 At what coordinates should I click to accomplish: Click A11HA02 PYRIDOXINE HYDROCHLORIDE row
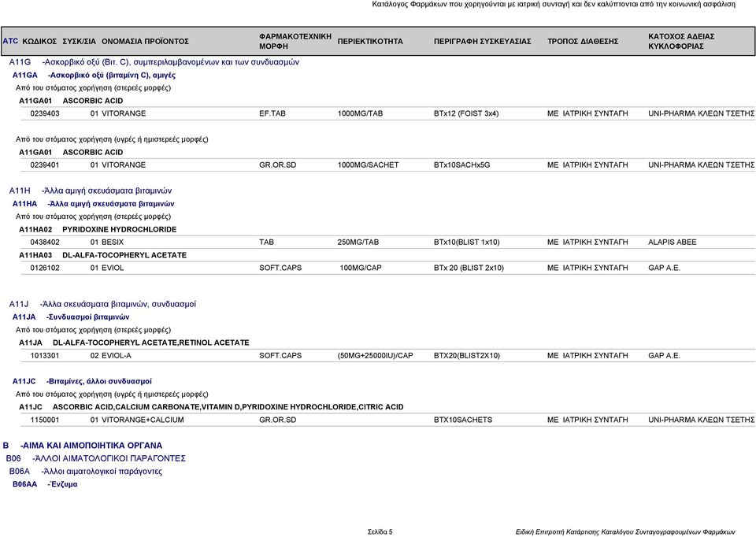(x=98, y=229)
